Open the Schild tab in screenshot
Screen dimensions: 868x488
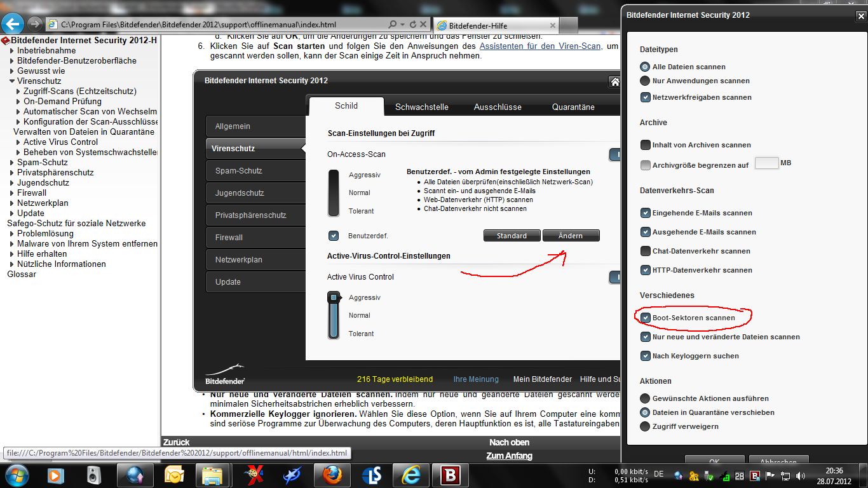pyautogui.click(x=346, y=106)
